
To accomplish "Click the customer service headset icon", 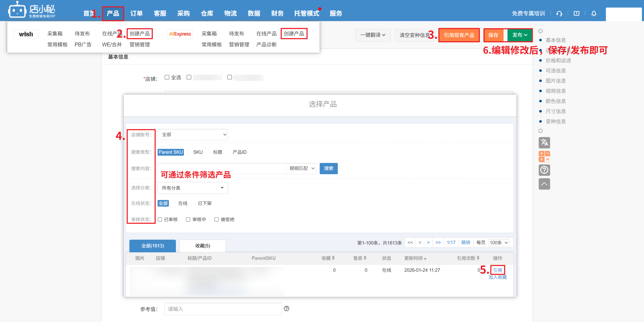I will [x=559, y=14].
